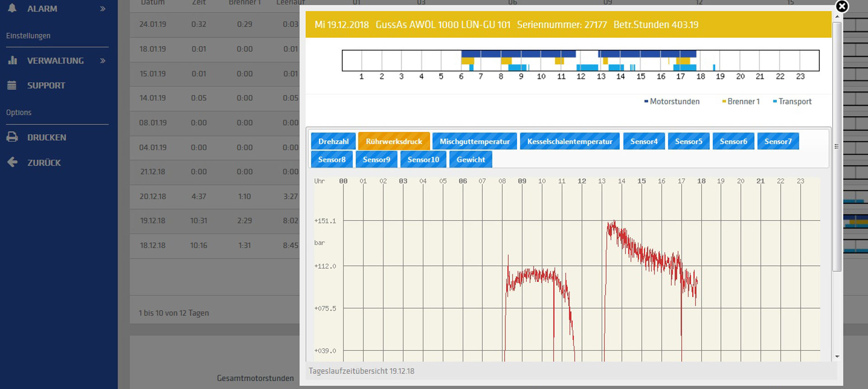
Task: Click the Tageslaufzeitübersicht 19.12.18 caption
Action: click(x=362, y=371)
